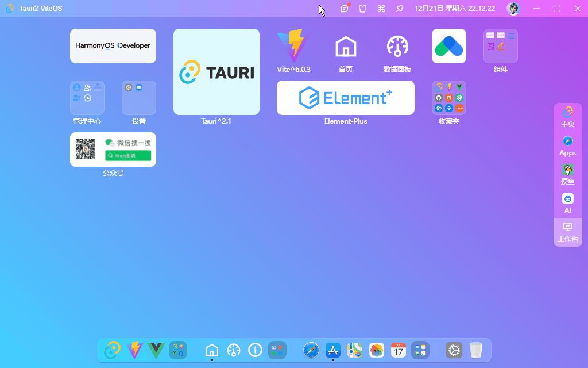Viewport: 588px width, 368px height.
Task: Launch App Store from the dock
Action: click(333, 350)
